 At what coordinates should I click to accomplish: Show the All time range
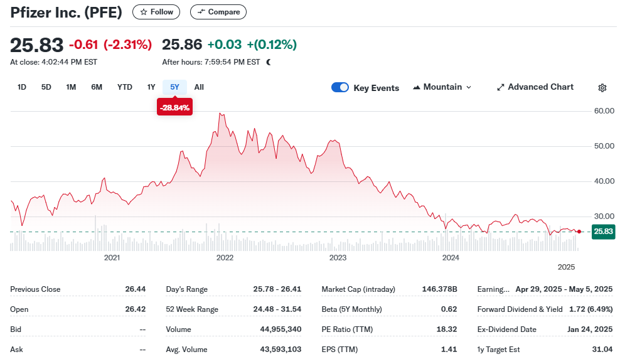pyautogui.click(x=199, y=87)
